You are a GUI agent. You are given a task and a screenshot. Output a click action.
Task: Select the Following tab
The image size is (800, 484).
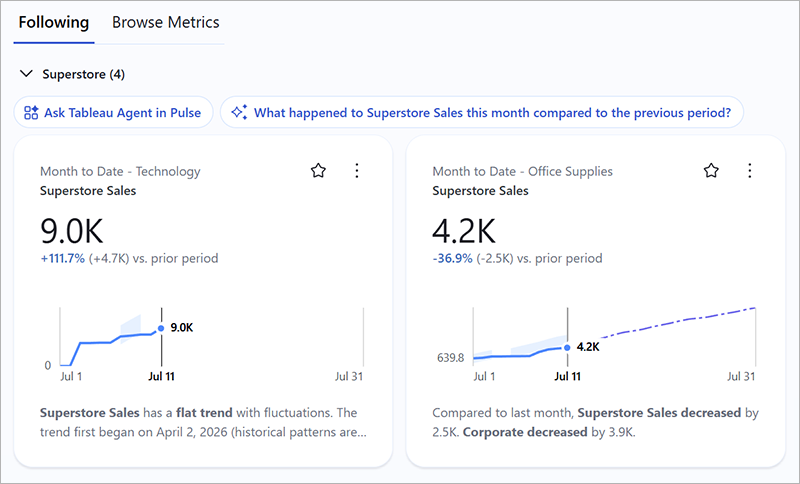[54, 22]
